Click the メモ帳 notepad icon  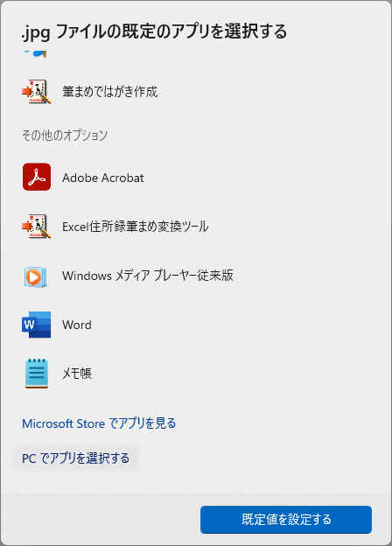37,374
